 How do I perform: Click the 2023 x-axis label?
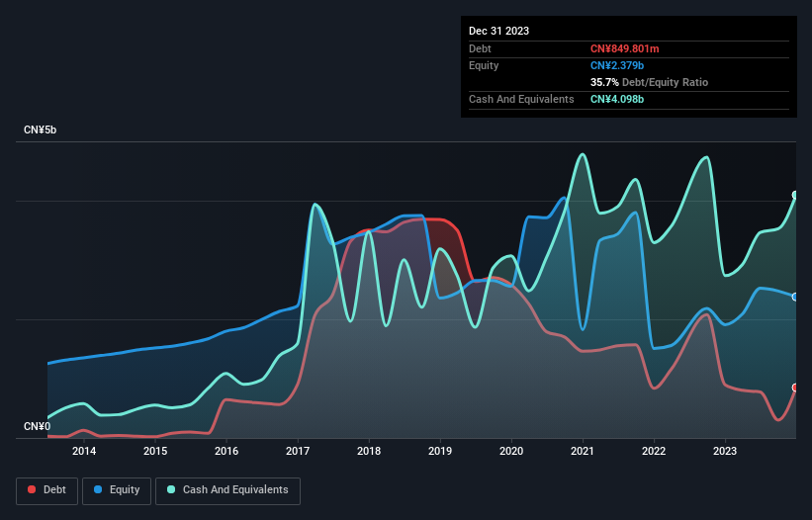pyautogui.click(x=725, y=451)
